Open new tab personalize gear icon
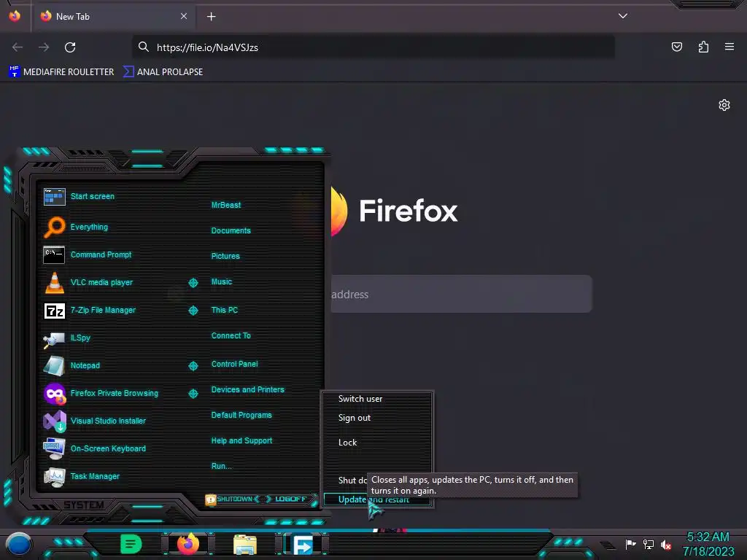Image resolution: width=747 pixels, height=560 pixels. [x=724, y=105]
